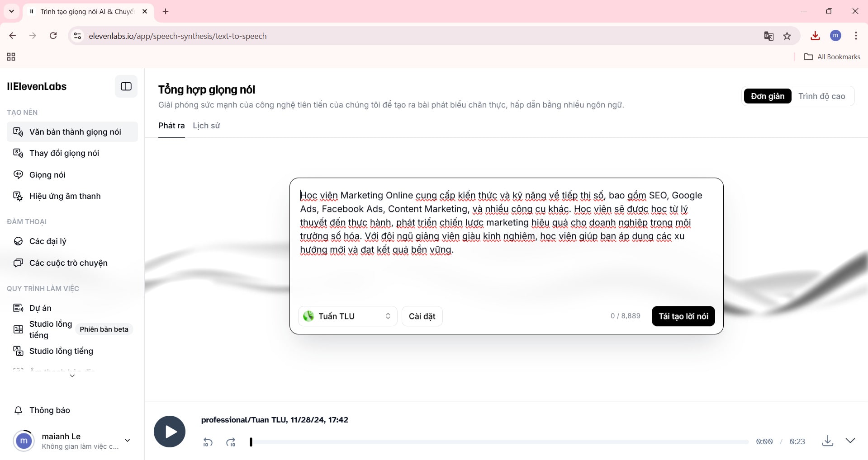
Task: Switch to the Lịch sử tab
Action: (206, 126)
